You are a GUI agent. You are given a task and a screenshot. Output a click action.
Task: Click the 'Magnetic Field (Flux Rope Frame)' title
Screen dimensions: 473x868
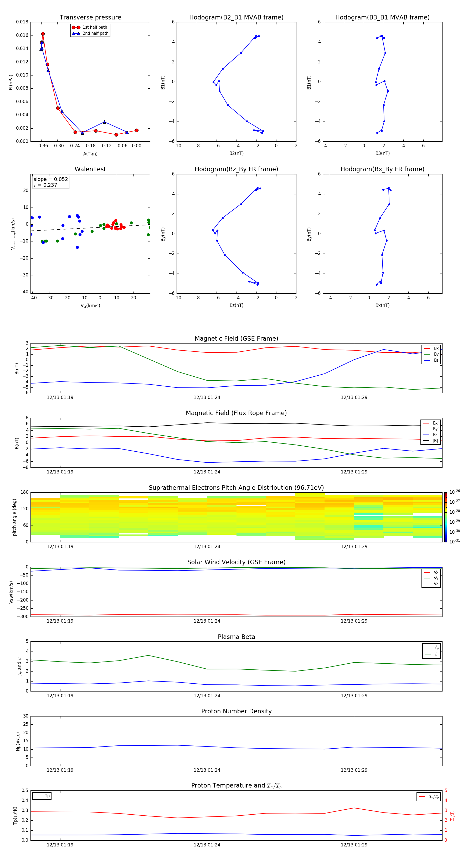click(x=236, y=413)
